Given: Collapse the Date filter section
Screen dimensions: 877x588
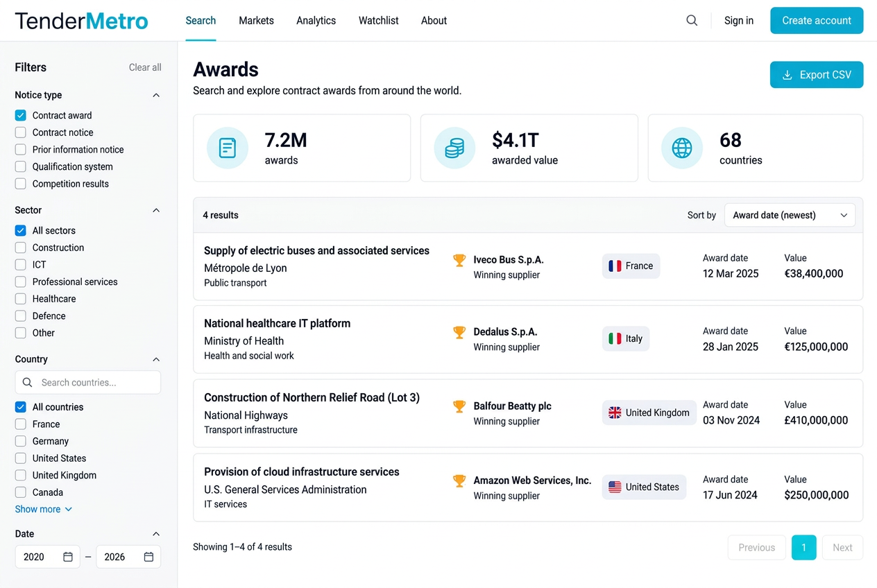Looking at the screenshot, I should tap(156, 534).
